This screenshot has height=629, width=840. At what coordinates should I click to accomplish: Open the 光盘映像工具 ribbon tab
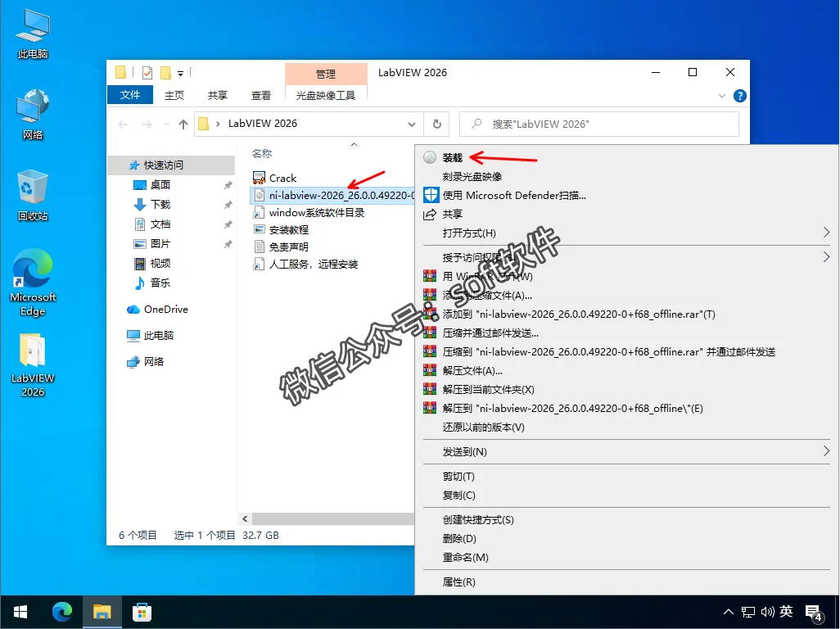pyautogui.click(x=326, y=95)
